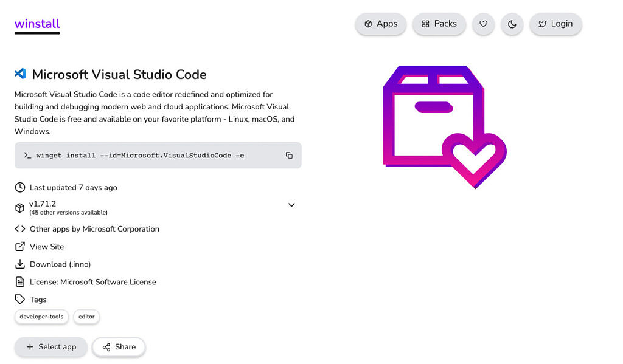Toggle dark mode with the moon icon
The height and width of the screenshot is (364, 623).
[x=512, y=24]
